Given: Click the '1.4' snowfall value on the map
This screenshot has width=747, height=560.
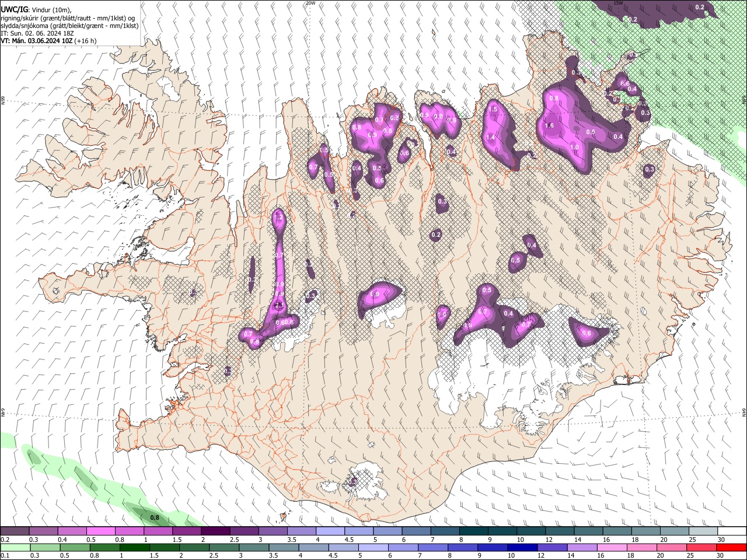Looking at the screenshot, I should coord(490,137).
